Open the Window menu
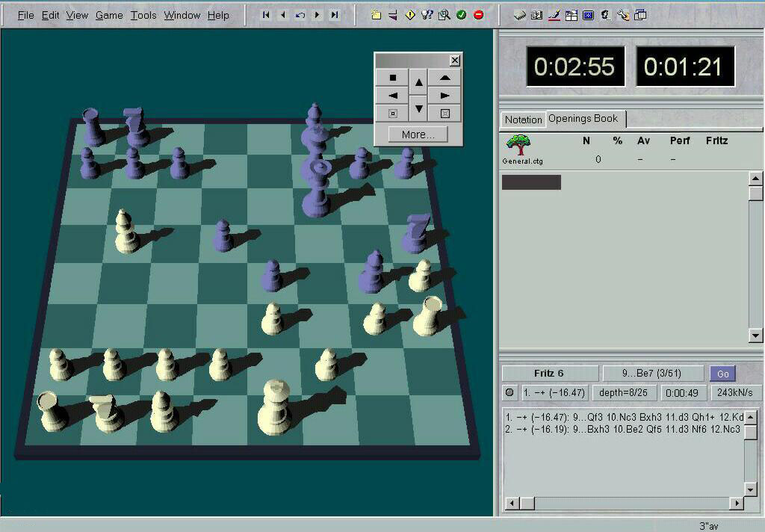 click(182, 15)
